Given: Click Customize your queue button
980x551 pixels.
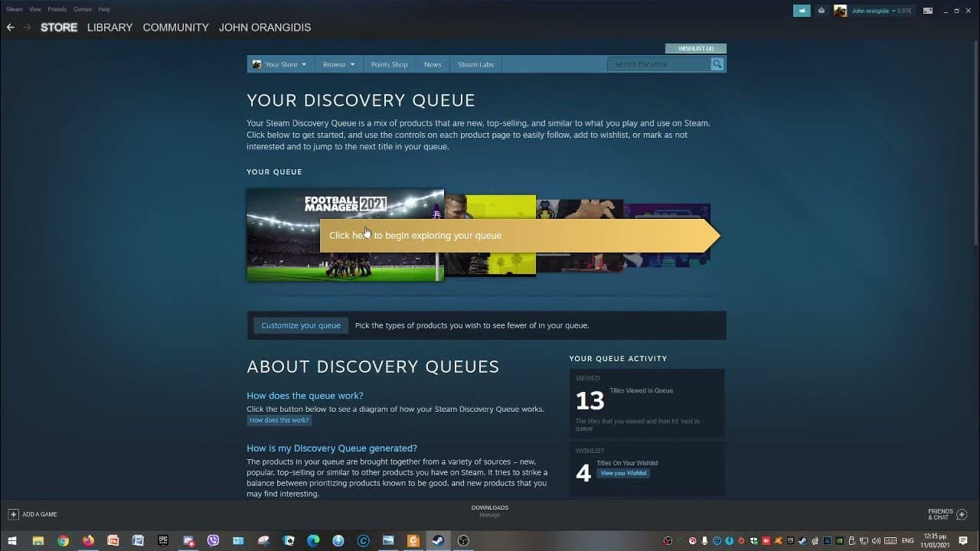Looking at the screenshot, I should tap(301, 325).
